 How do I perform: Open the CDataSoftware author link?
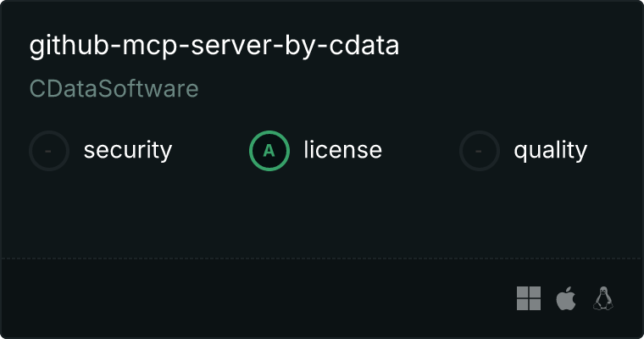point(114,89)
